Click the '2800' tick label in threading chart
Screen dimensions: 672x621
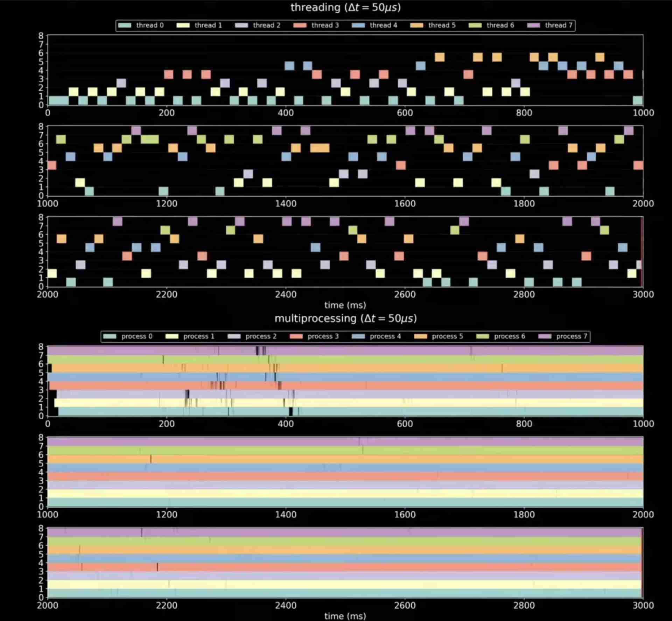[524, 294]
